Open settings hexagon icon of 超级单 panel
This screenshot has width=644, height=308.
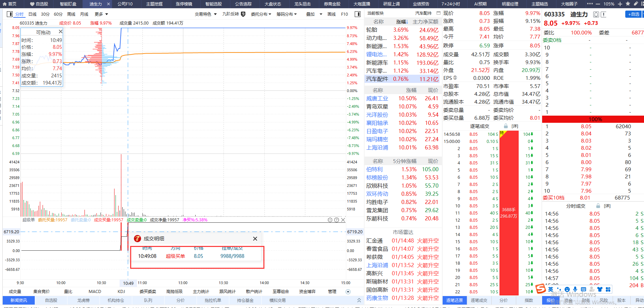(x=330, y=220)
